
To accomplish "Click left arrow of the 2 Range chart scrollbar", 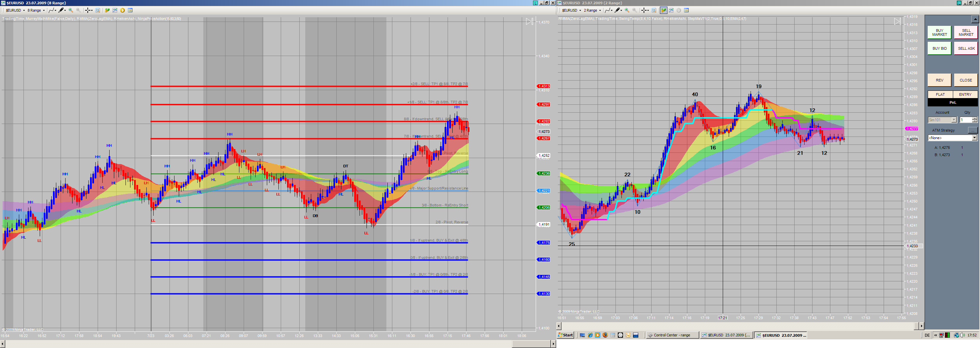I will [559, 326].
